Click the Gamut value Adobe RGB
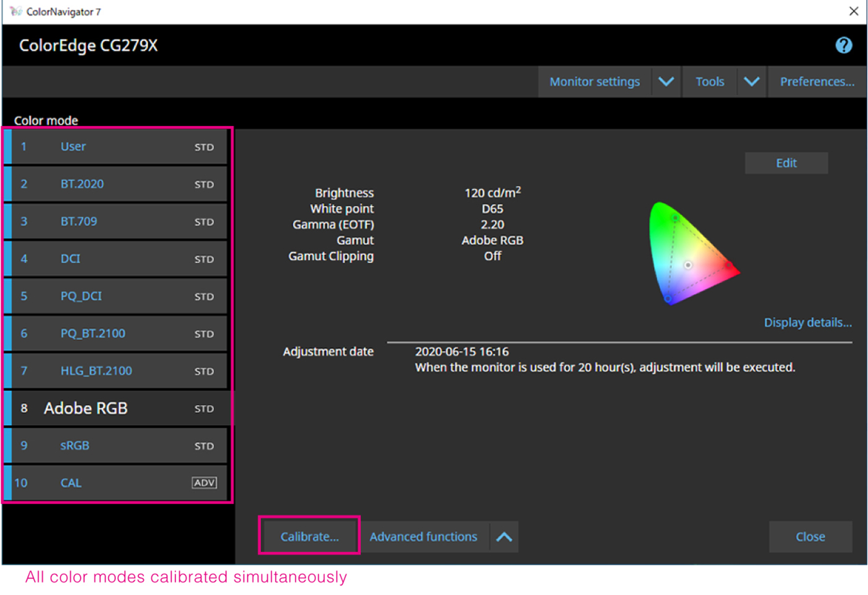 click(x=492, y=241)
